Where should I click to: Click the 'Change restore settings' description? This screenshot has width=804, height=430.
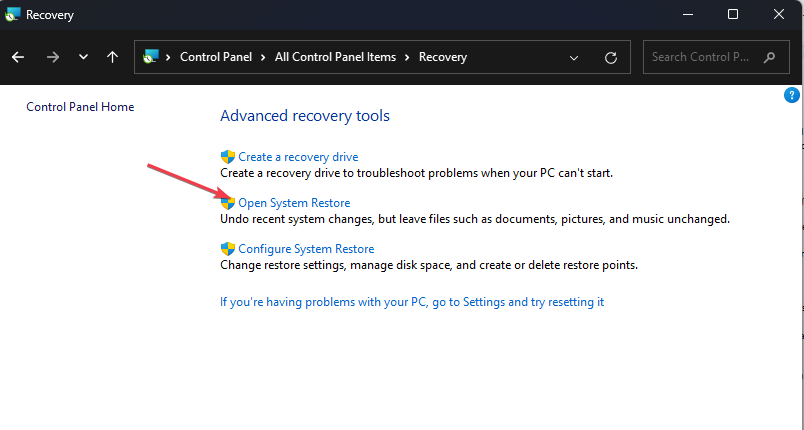pos(429,265)
